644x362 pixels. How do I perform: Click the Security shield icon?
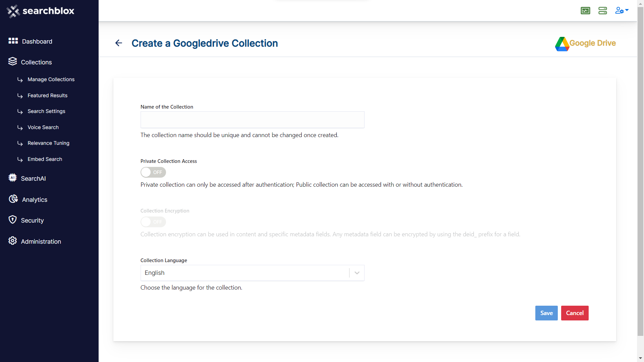[13, 220]
